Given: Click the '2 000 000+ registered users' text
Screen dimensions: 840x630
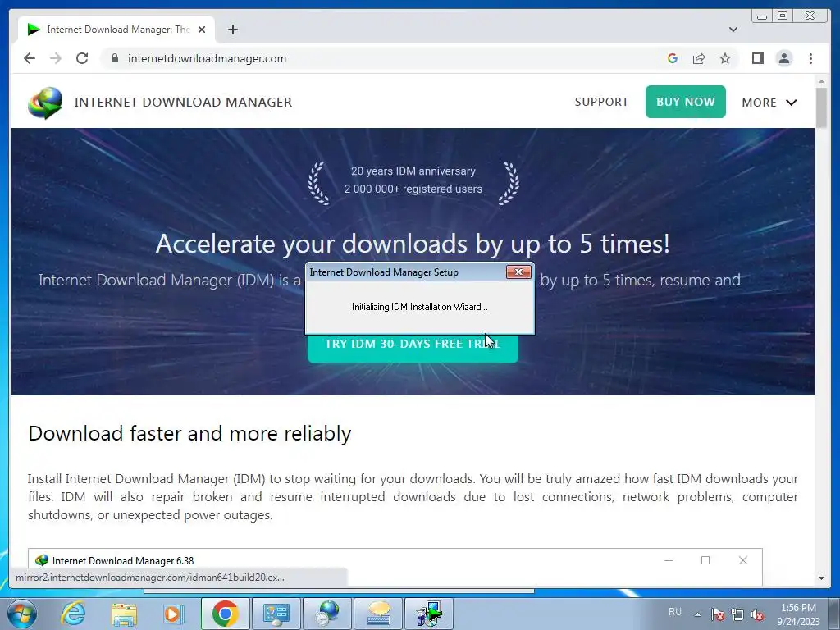Looking at the screenshot, I should coord(413,189).
